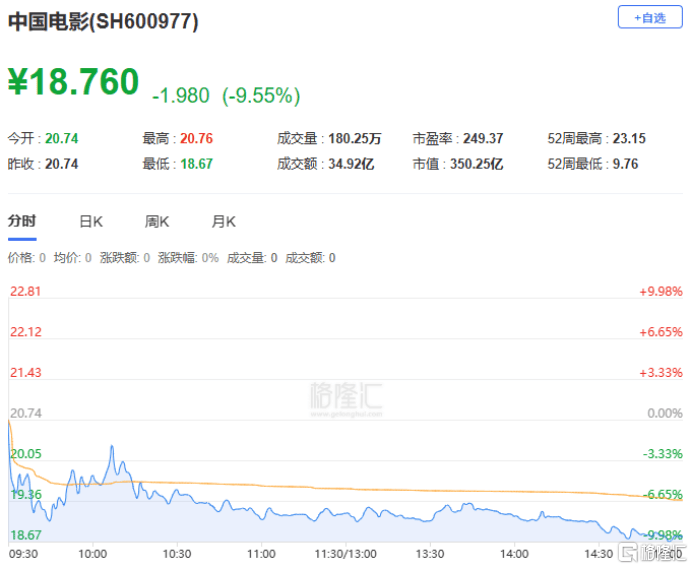The width and height of the screenshot is (693, 569).
Task: Click the 22.81 upper price axis label
Action: pos(25,292)
